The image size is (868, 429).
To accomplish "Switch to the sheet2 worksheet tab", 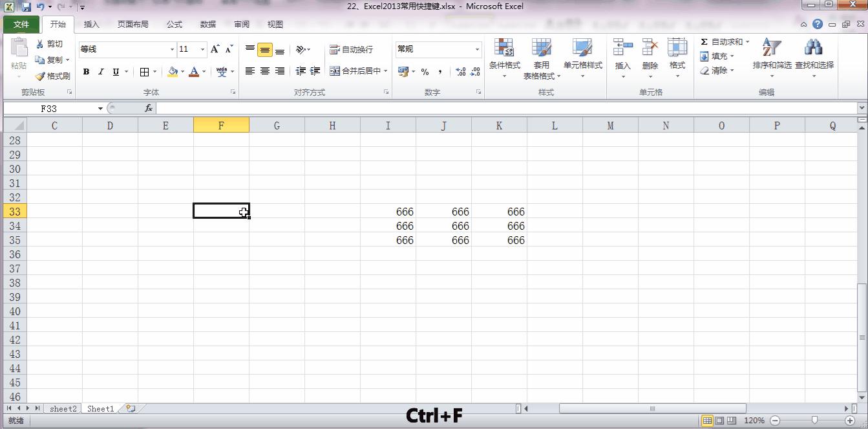I will pyautogui.click(x=63, y=409).
